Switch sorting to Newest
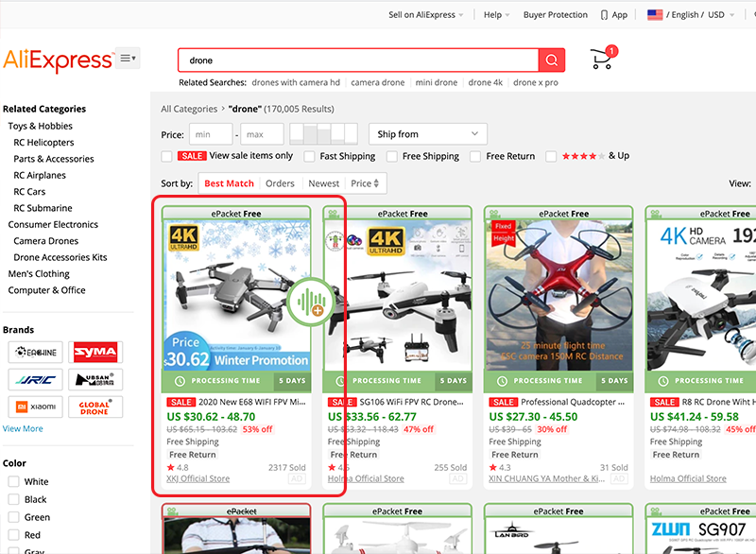This screenshot has width=756, height=554. 324,183
